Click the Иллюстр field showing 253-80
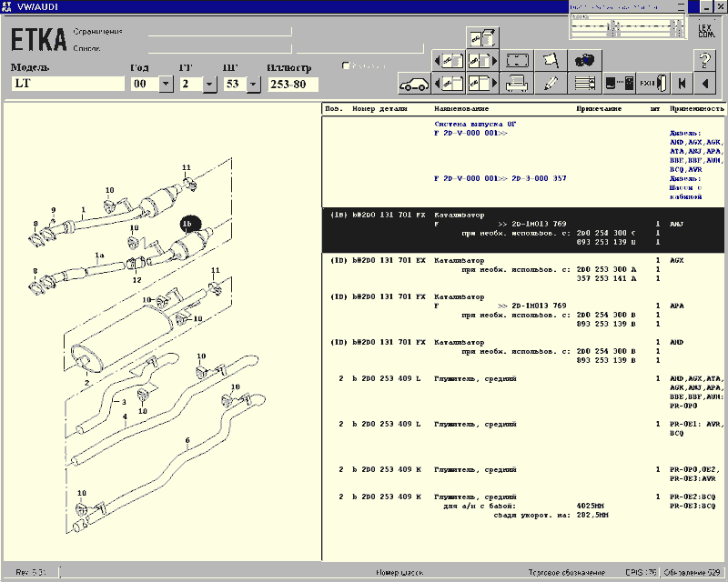 tap(293, 84)
